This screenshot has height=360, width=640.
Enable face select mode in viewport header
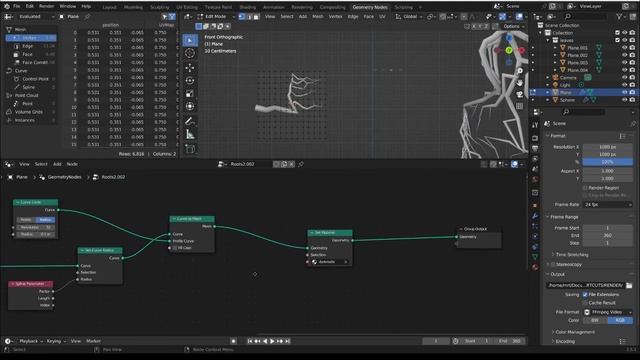pos(256,17)
